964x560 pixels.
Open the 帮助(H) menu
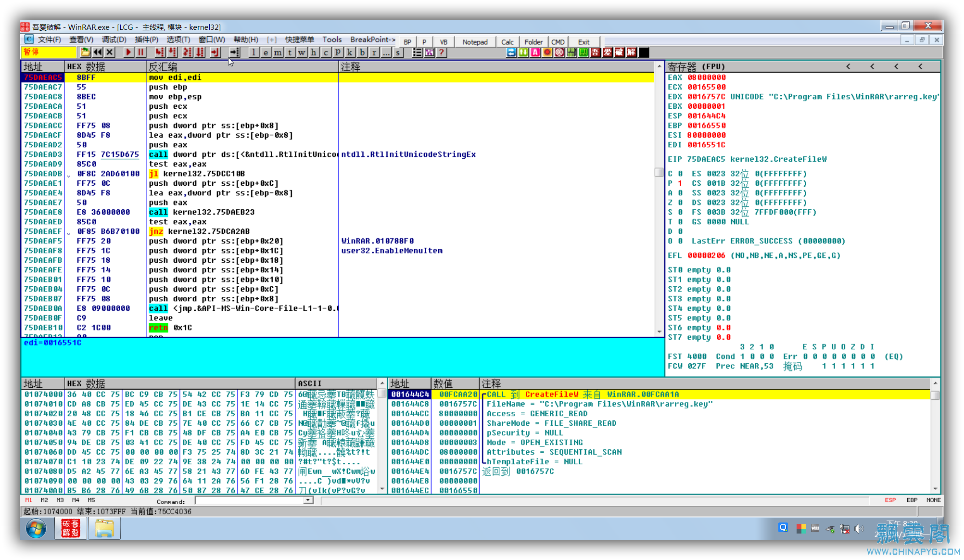[246, 39]
